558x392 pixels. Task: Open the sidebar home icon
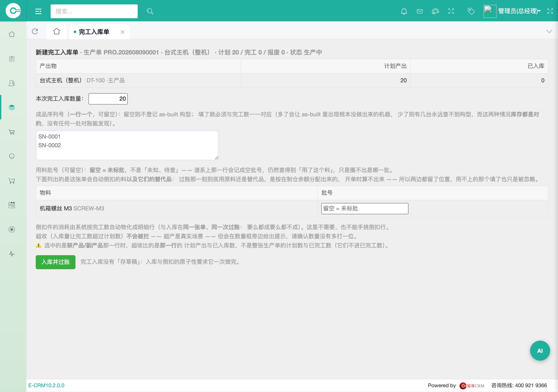12,34
